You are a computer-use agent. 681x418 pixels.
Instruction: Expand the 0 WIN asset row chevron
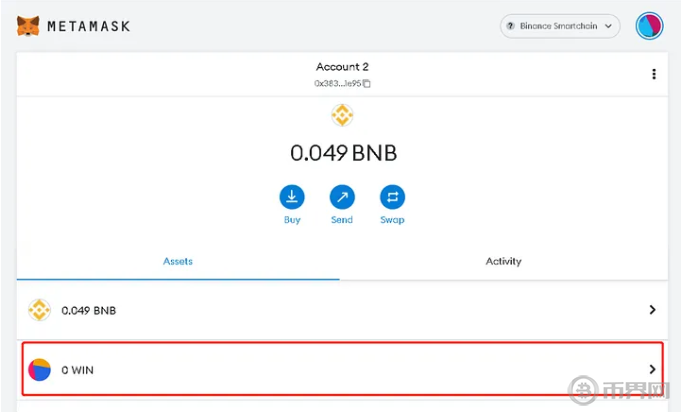(x=652, y=369)
